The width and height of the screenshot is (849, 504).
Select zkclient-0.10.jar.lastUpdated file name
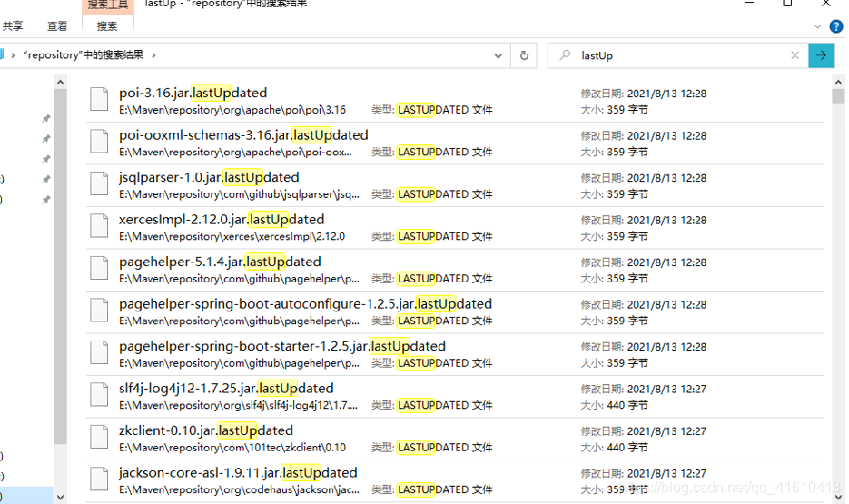206,430
